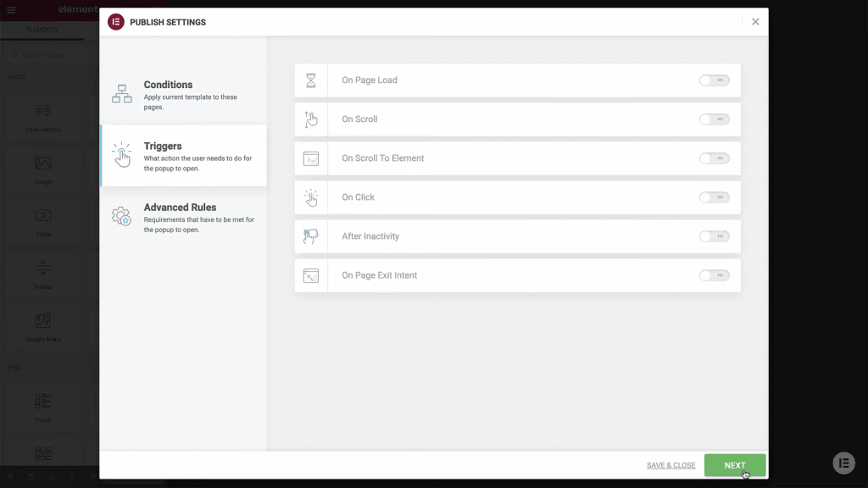Close the Publish Settings dialog

click(x=755, y=21)
